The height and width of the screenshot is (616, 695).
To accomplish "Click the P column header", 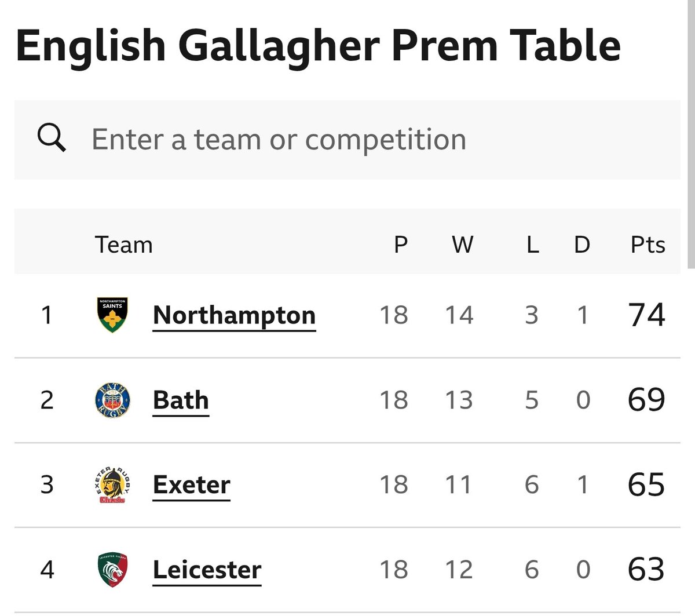I will coord(401,245).
